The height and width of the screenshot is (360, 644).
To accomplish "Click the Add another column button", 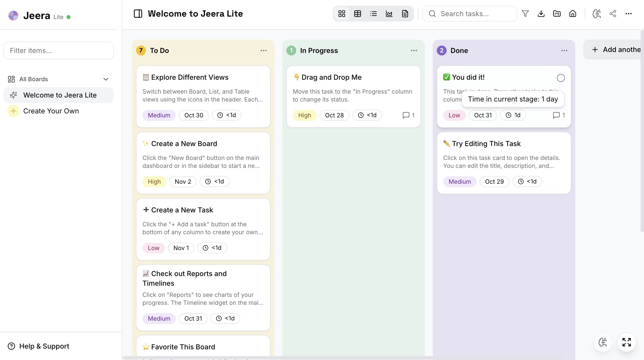I will (x=615, y=50).
